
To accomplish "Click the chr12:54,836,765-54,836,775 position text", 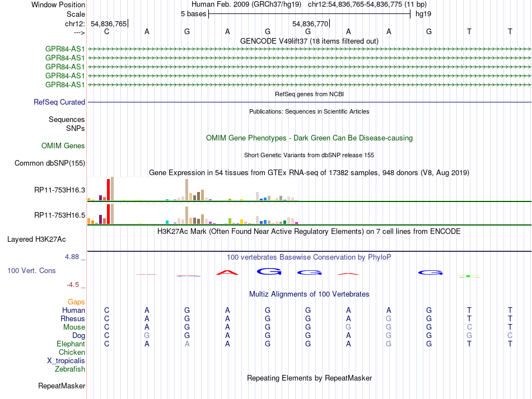I will point(367,4).
